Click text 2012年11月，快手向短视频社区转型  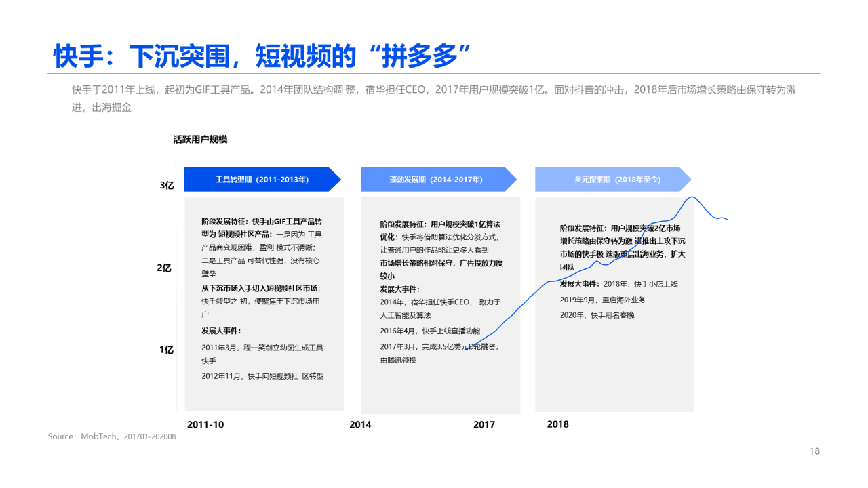(262, 375)
